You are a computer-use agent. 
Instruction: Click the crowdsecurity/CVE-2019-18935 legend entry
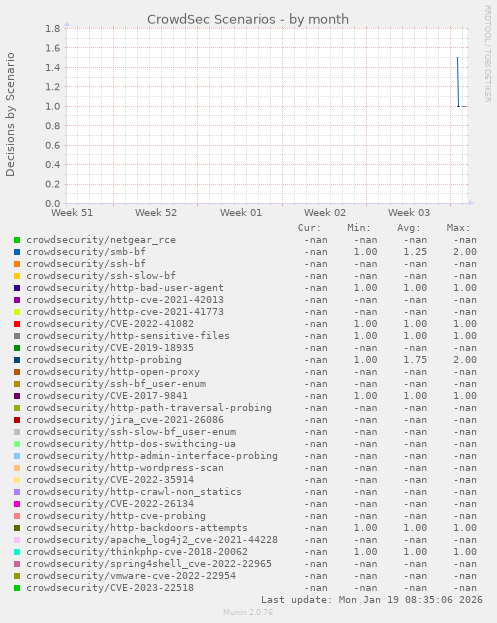[110, 348]
